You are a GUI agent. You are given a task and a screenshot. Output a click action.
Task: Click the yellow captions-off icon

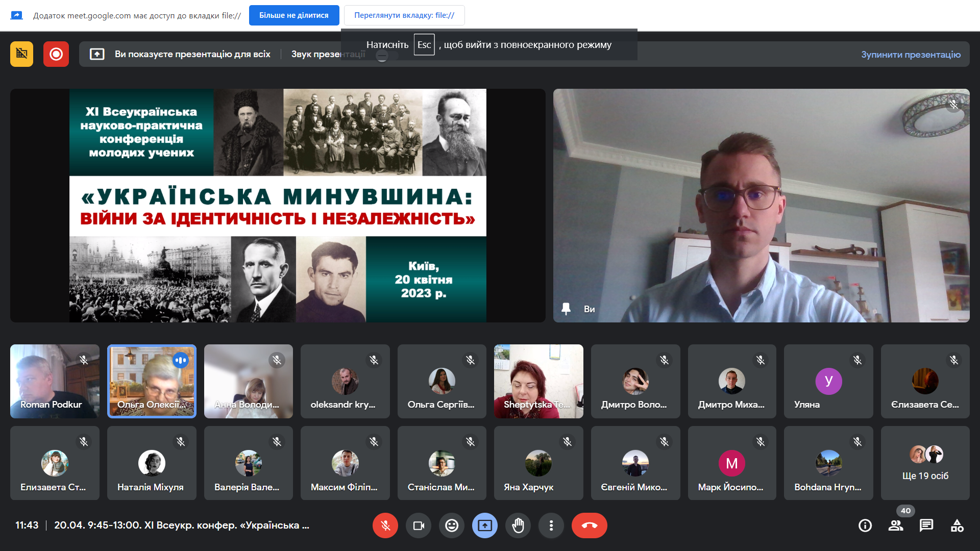pos(21,54)
